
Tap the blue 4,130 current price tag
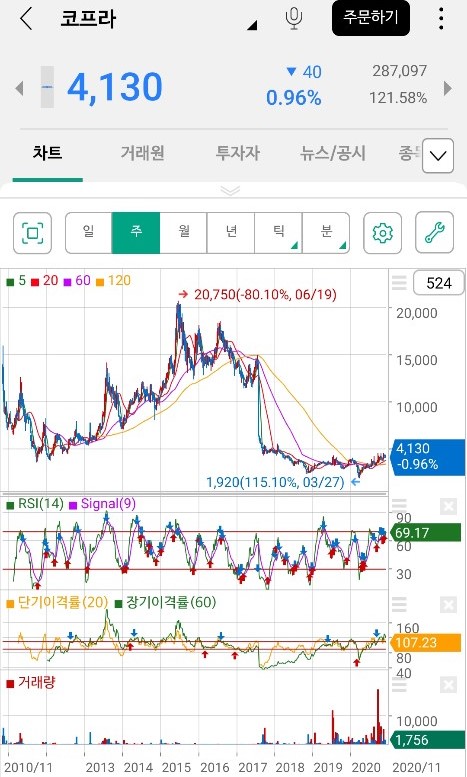pyautogui.click(x=428, y=456)
